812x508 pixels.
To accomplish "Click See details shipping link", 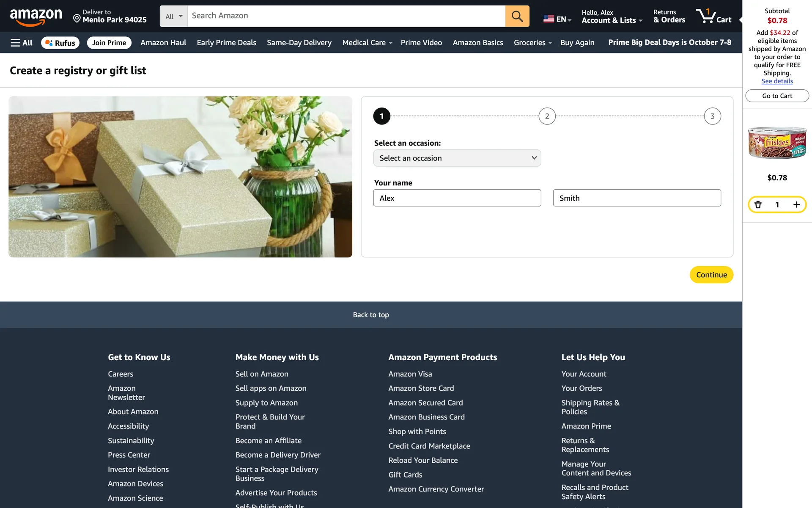I will click(x=777, y=81).
